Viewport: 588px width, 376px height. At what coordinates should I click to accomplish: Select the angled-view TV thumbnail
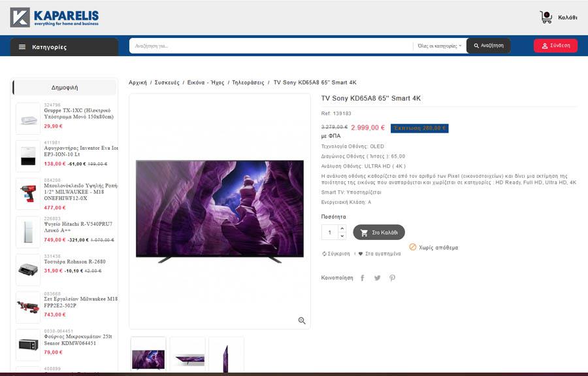188,354
